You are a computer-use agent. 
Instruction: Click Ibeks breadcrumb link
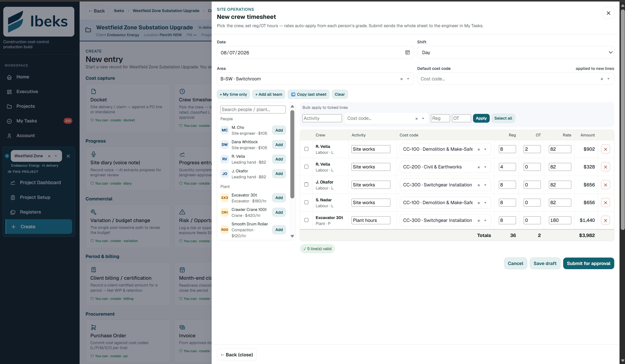[119, 11]
